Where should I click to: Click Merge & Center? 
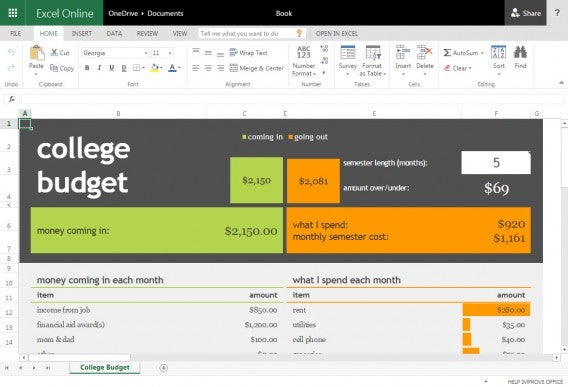click(x=257, y=68)
